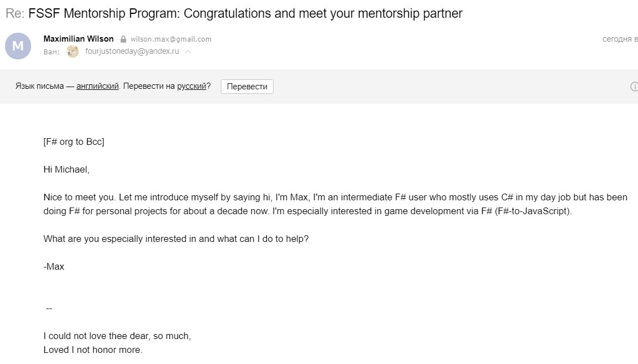The height and width of the screenshot is (364, 638).
Task: Open sender name Maximilian Wilson
Action: click(79, 39)
